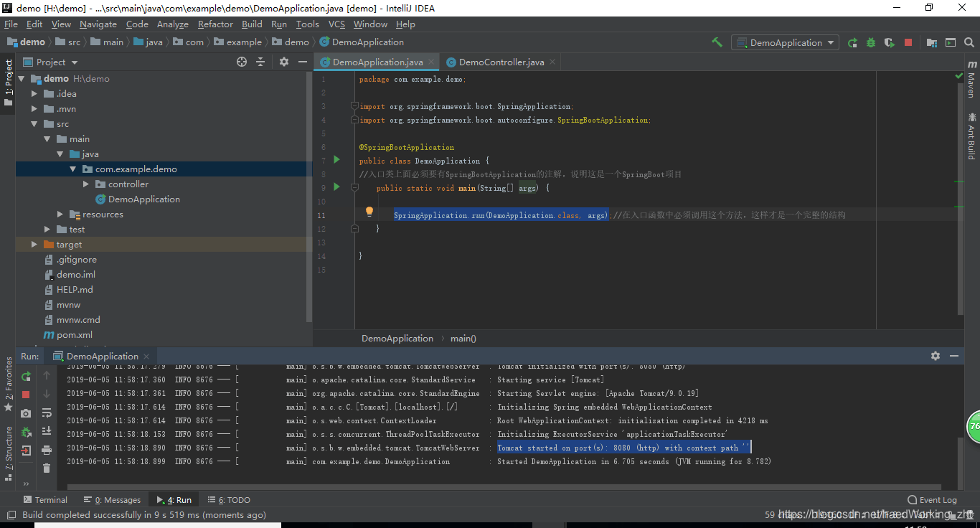This screenshot has height=528, width=980.
Task: Open Project panel gear settings
Action: pos(284,62)
